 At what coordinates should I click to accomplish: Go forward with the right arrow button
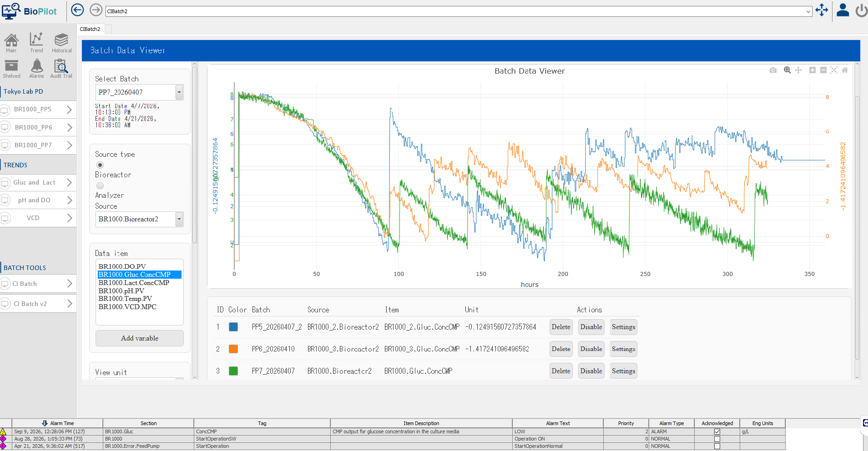[x=96, y=10]
